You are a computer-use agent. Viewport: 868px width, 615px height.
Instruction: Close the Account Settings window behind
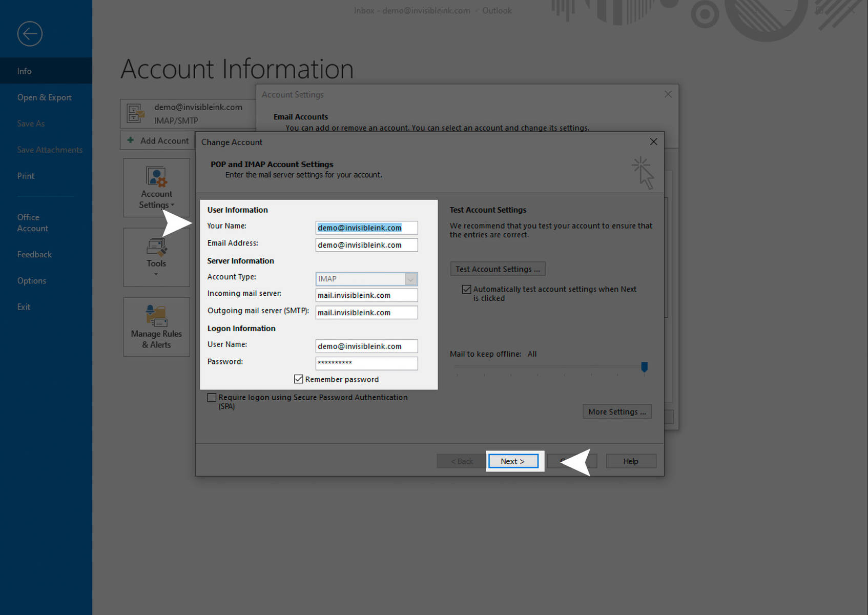(668, 94)
